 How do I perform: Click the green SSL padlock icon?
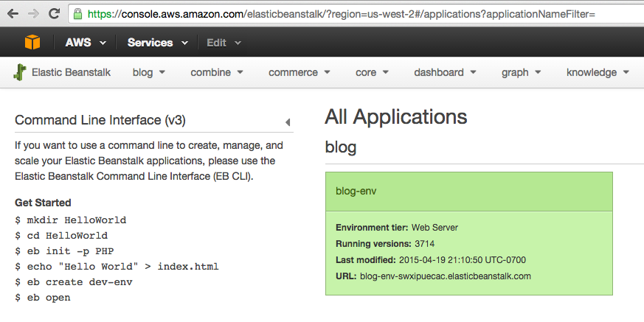click(78, 14)
